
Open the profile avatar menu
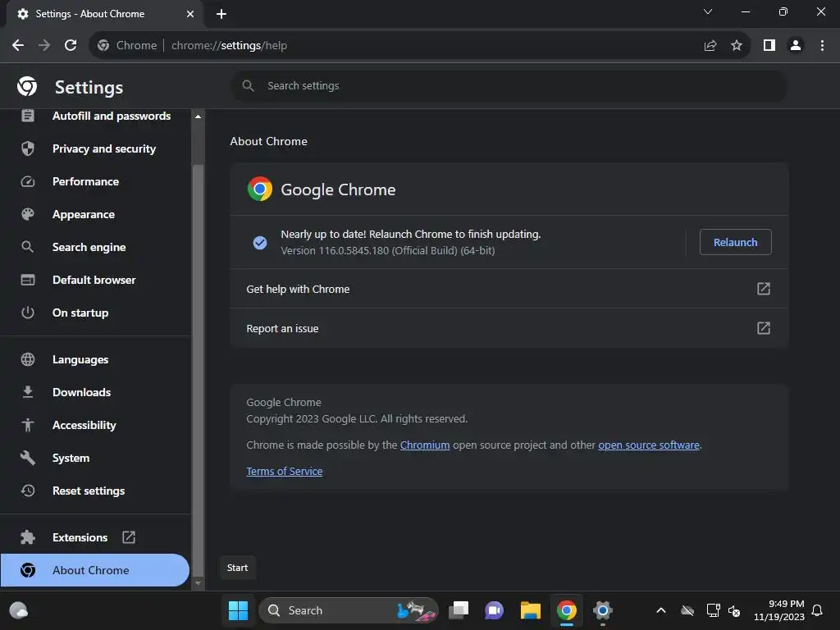(796, 46)
